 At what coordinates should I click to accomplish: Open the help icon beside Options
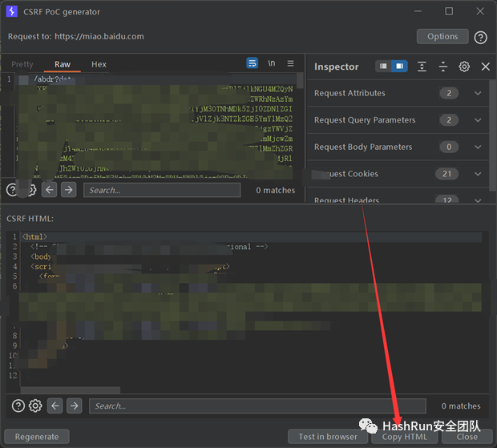click(480, 38)
